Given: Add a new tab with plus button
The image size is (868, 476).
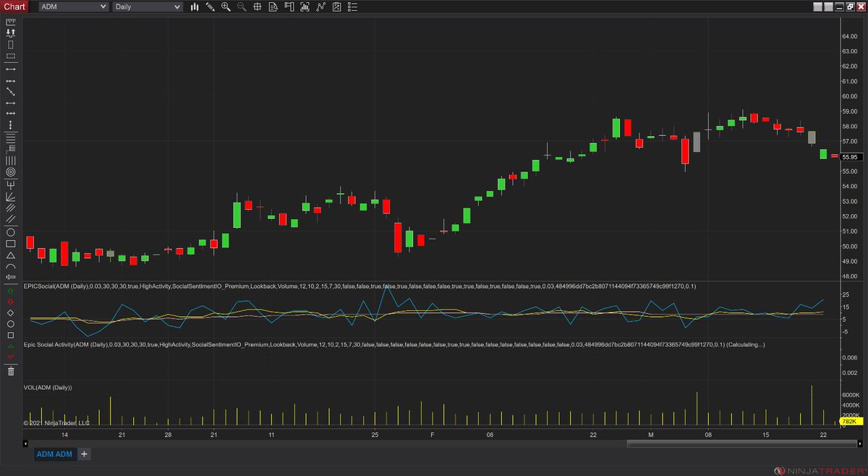Looking at the screenshot, I should (84, 454).
